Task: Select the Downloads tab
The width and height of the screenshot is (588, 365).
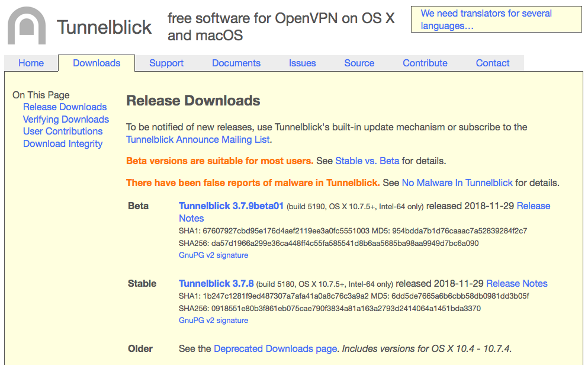Action: pyautogui.click(x=97, y=63)
